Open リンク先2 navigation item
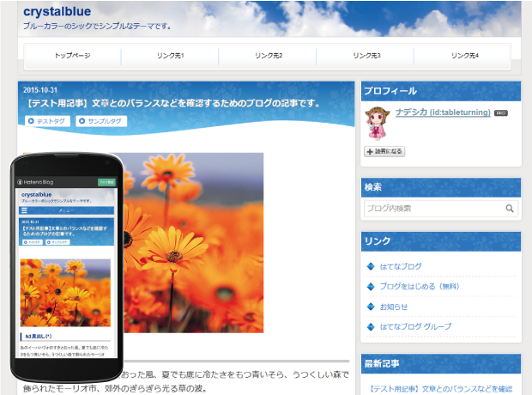 [x=269, y=55]
